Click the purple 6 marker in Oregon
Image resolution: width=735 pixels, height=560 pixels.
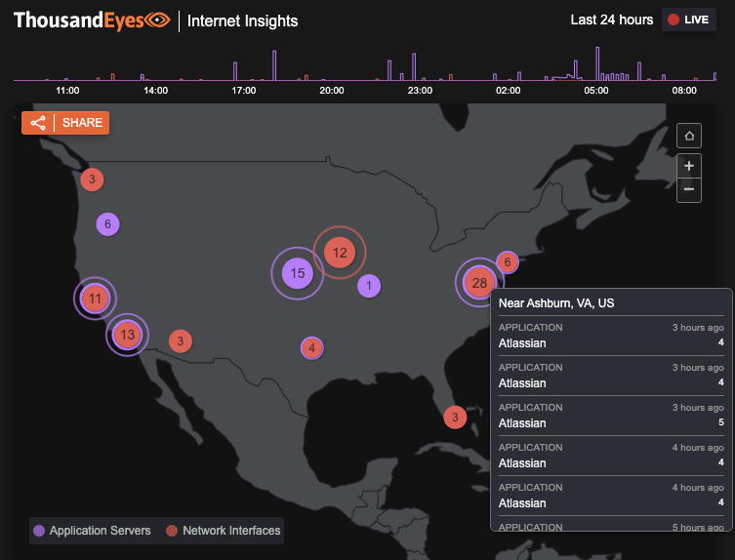coord(107,224)
